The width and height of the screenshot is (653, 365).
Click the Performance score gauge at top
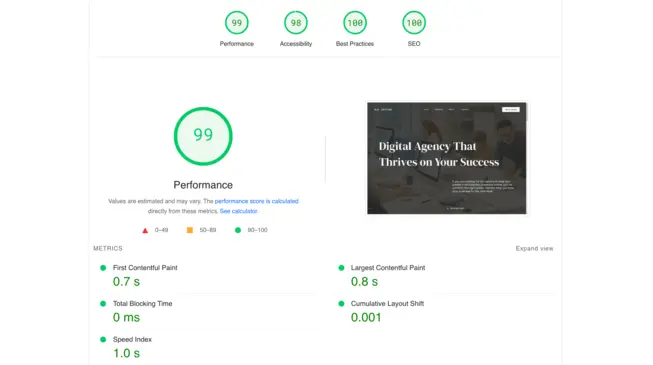coord(237,22)
